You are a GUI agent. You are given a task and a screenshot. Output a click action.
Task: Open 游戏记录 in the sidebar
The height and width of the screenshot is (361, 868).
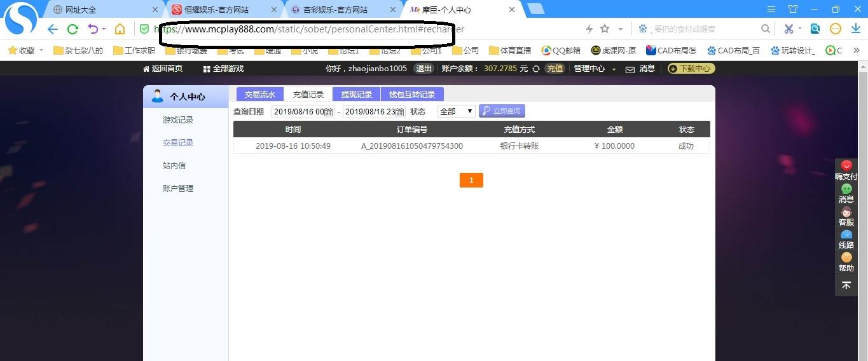click(178, 120)
